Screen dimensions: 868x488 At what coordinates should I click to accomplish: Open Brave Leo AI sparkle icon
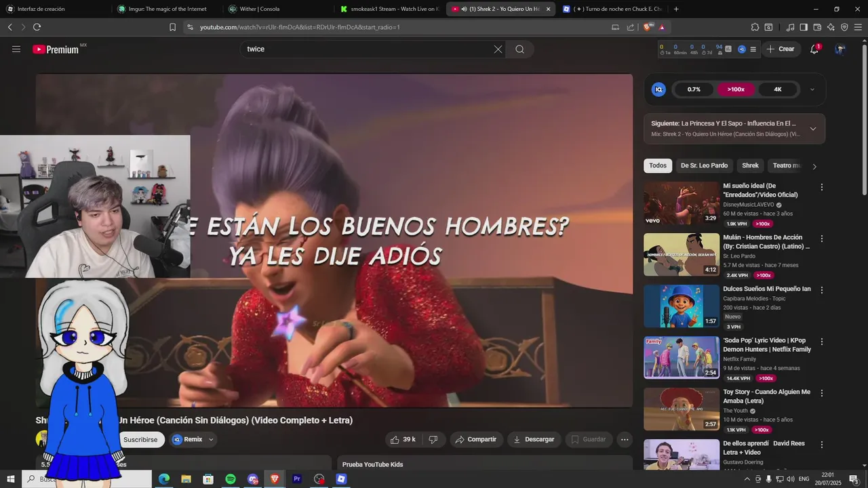[831, 27]
